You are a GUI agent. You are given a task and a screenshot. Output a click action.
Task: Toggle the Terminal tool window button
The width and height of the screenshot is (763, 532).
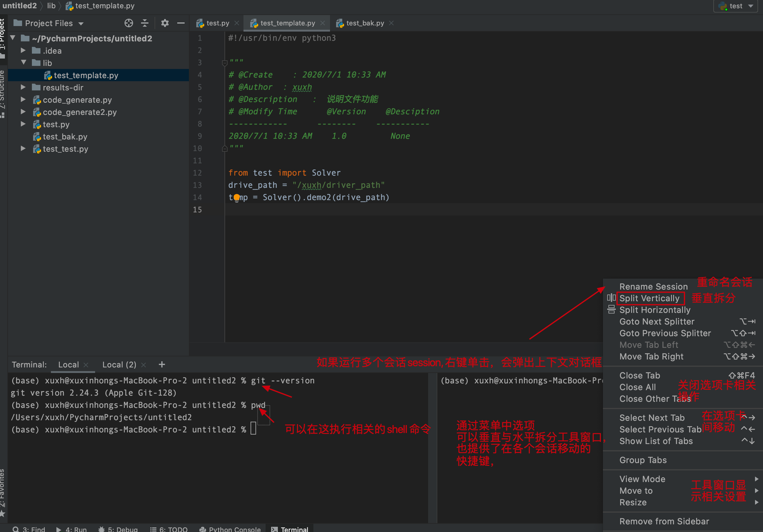point(290,528)
